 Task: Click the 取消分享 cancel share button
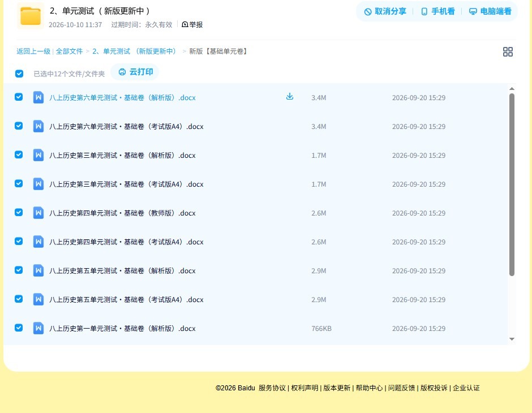385,11
